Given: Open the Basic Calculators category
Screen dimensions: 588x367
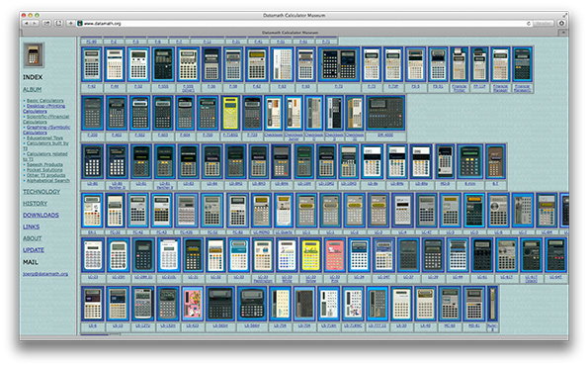Looking at the screenshot, I should [x=45, y=101].
